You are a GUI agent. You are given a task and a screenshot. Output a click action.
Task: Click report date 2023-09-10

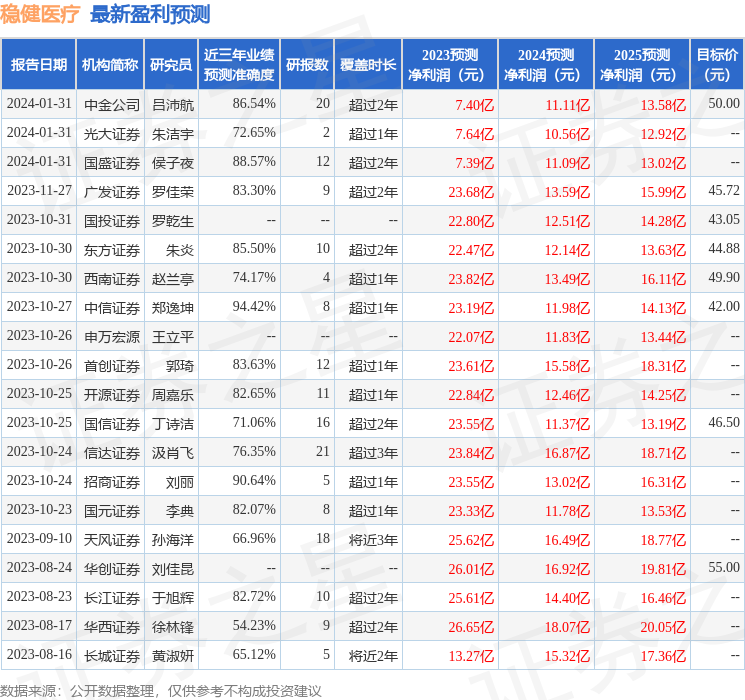[39, 538]
